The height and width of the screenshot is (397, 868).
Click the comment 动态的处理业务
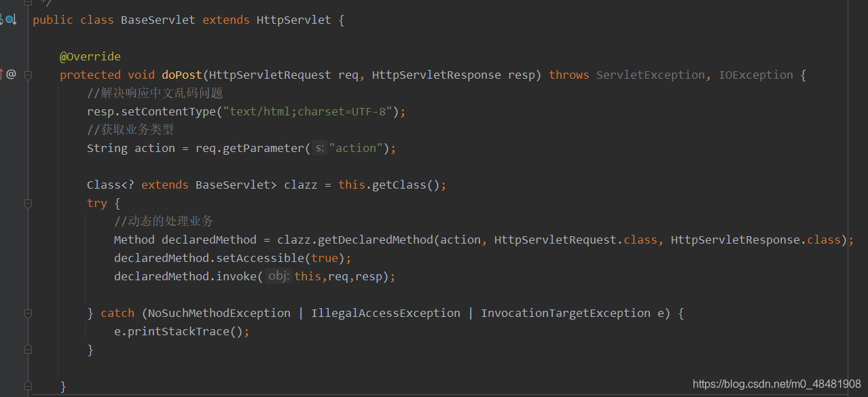164,221
